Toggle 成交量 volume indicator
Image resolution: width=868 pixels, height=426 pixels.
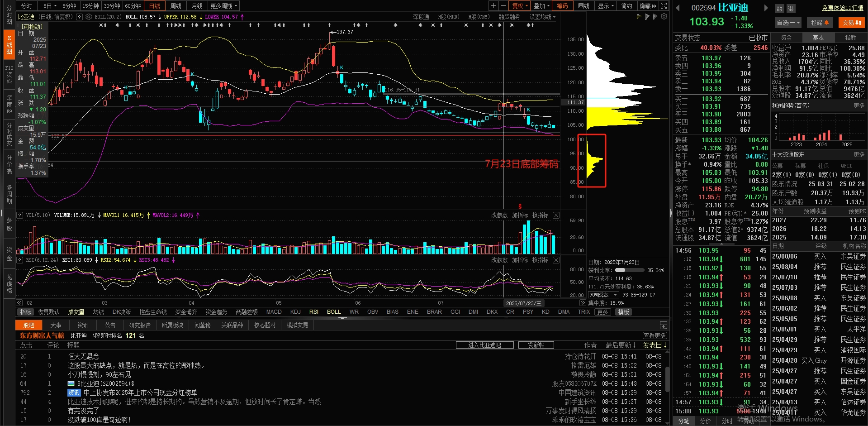pos(76,312)
